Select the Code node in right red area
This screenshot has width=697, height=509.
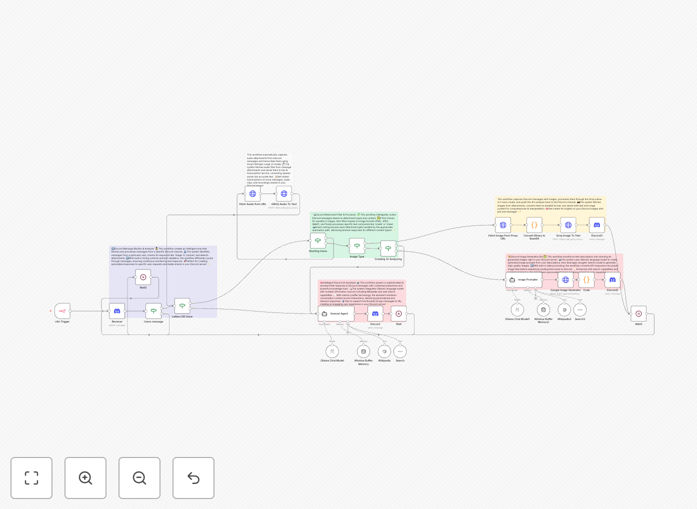click(x=586, y=280)
